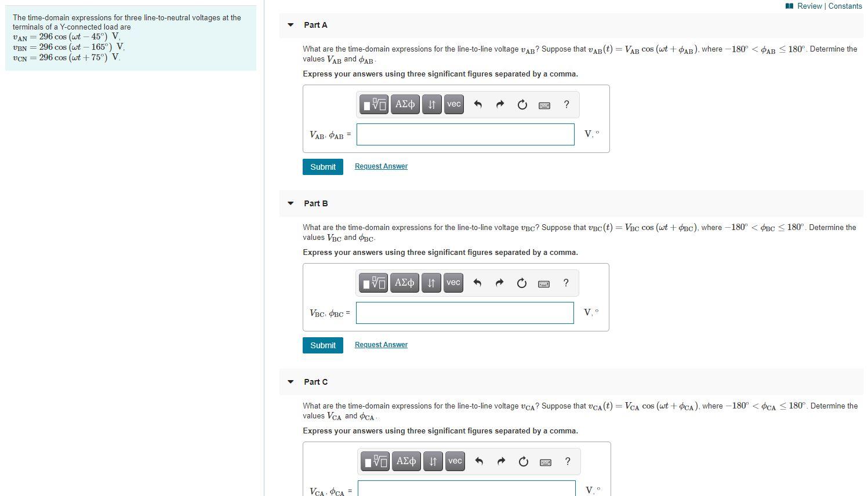Click the open-book Review icon at top right
The image size is (868, 496).
789,6
